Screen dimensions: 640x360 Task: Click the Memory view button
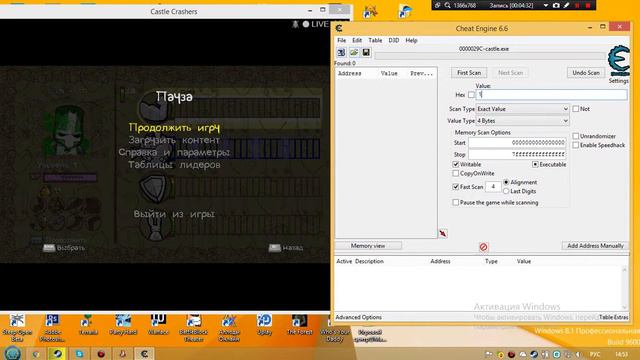tap(368, 246)
